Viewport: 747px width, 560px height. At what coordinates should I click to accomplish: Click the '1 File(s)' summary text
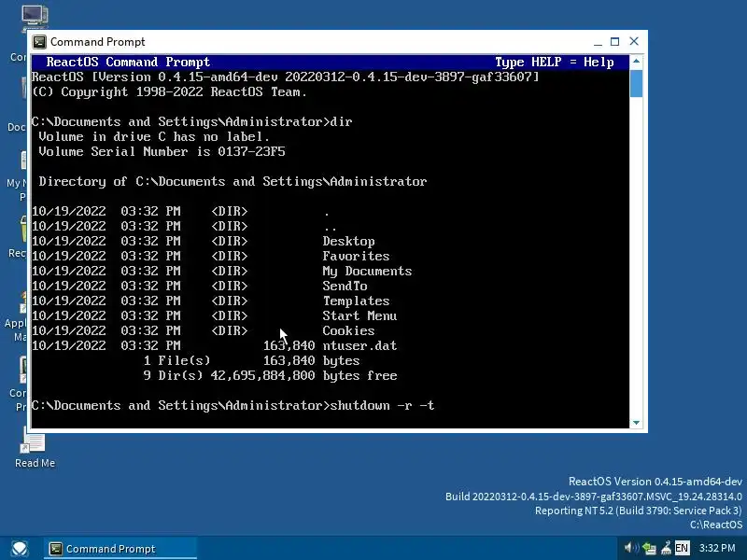(176, 360)
